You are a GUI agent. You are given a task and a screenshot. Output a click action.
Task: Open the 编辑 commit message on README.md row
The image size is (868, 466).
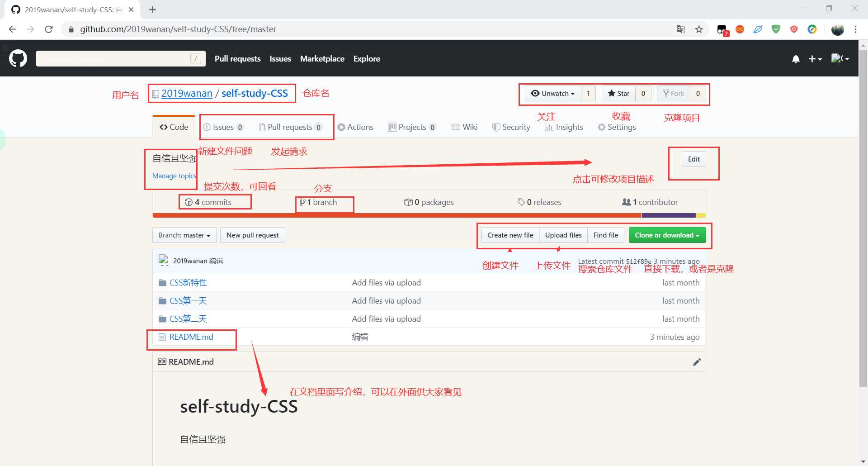click(360, 337)
